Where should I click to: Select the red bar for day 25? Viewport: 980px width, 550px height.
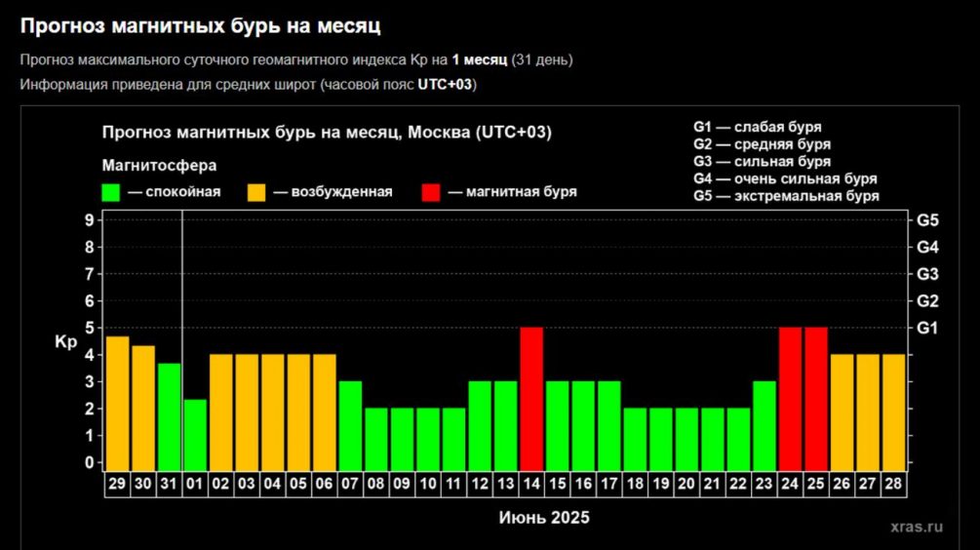click(x=816, y=398)
